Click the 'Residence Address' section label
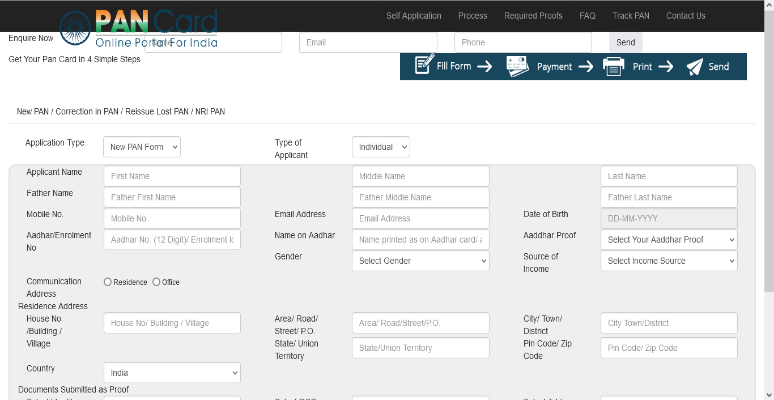 click(53, 306)
